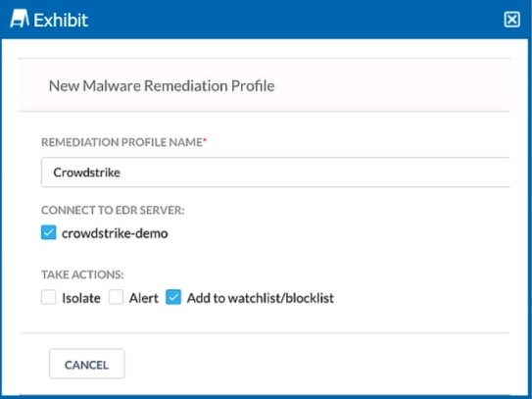
Task: Click the CANCEL button
Action: click(x=87, y=364)
